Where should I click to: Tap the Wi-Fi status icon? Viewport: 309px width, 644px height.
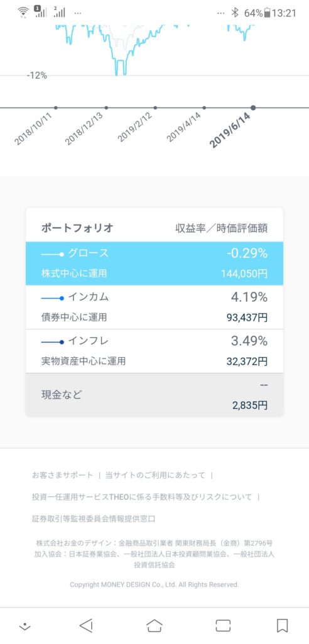point(23,13)
